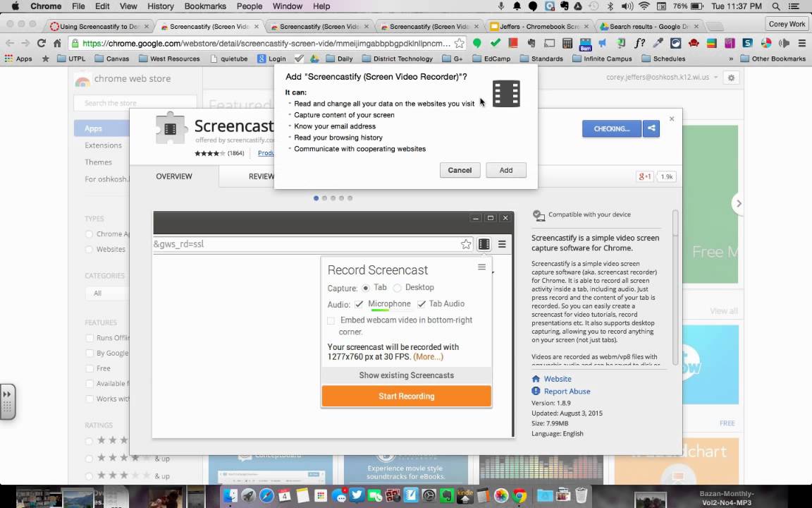Click the Chrome home button
This screenshot has height=508, width=812.
click(x=58, y=43)
